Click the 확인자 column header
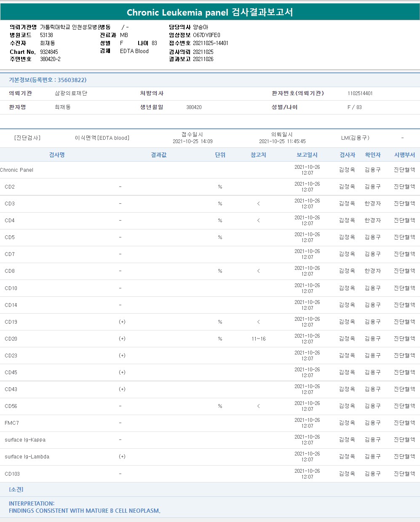The height and width of the screenshot is (522, 420). 372,155
